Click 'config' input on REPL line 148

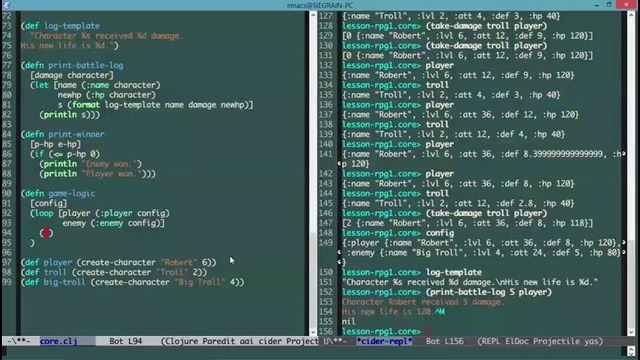coord(440,233)
